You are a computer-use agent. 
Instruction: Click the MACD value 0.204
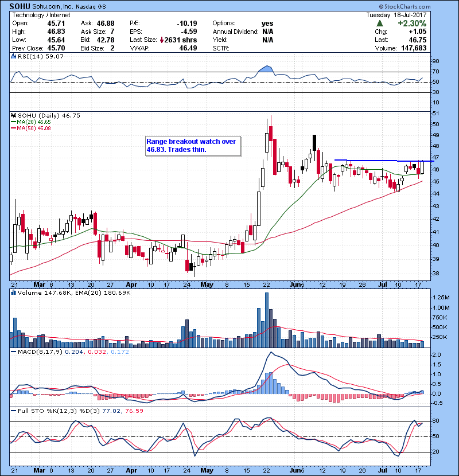click(74, 352)
